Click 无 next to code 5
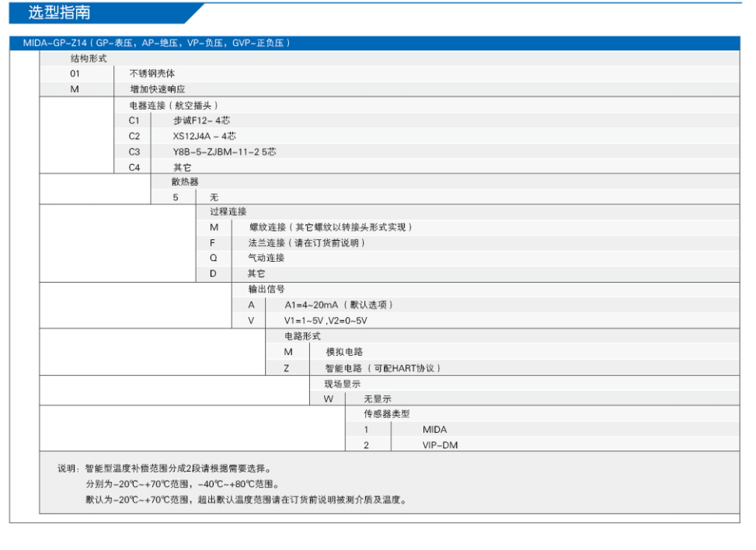This screenshot has height=550, width=756. point(214,197)
